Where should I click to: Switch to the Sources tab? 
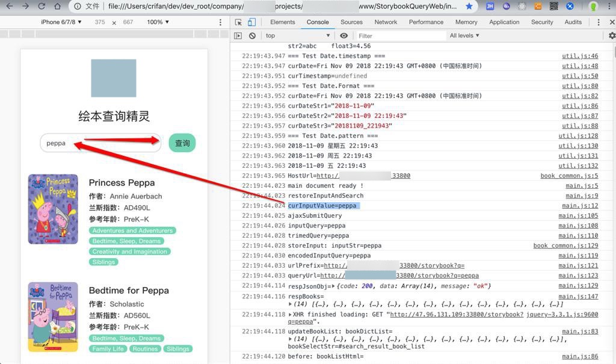(x=351, y=22)
